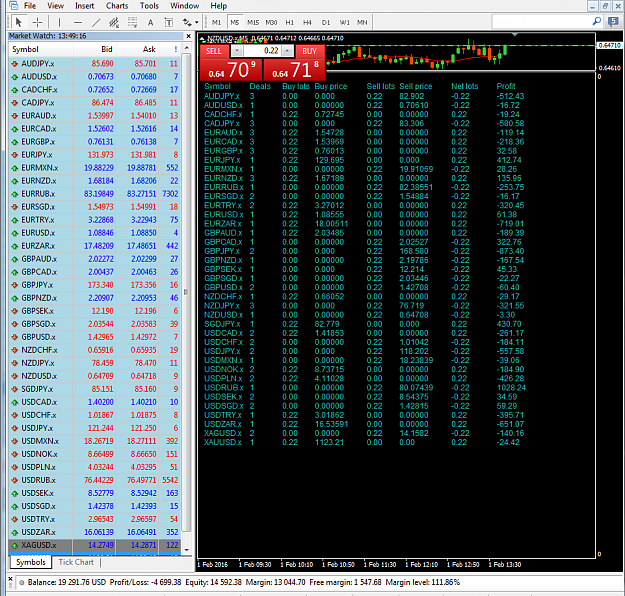625x596 pixels.
Task: Switch to the Tick Chart tab
Action: click(x=76, y=562)
